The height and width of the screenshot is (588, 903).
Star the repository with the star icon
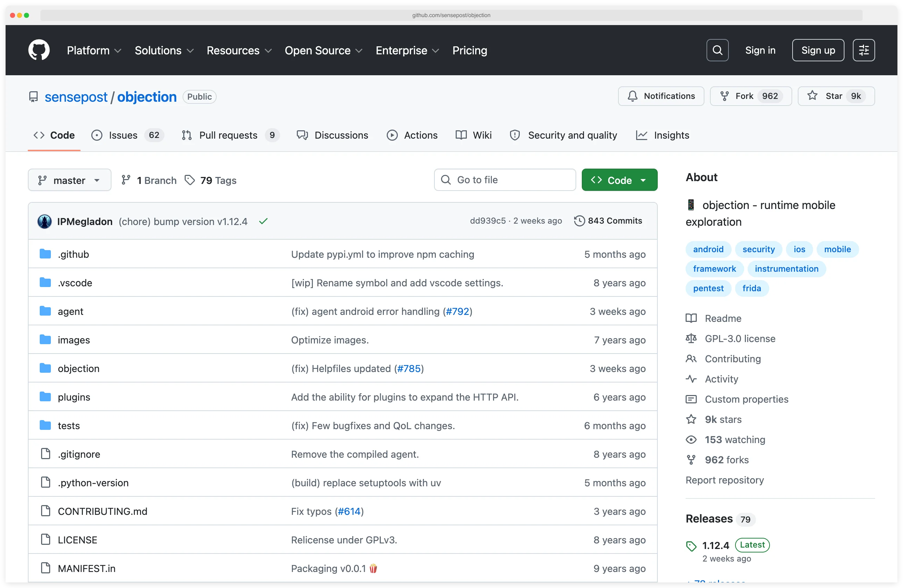tap(812, 96)
